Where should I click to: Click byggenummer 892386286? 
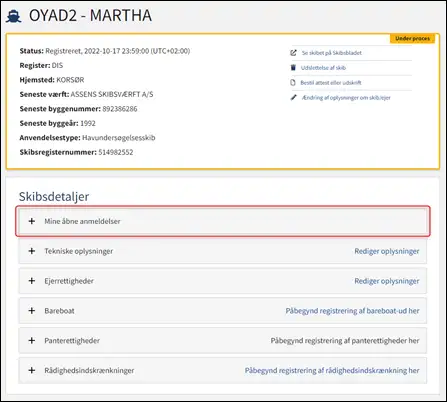(x=120, y=109)
